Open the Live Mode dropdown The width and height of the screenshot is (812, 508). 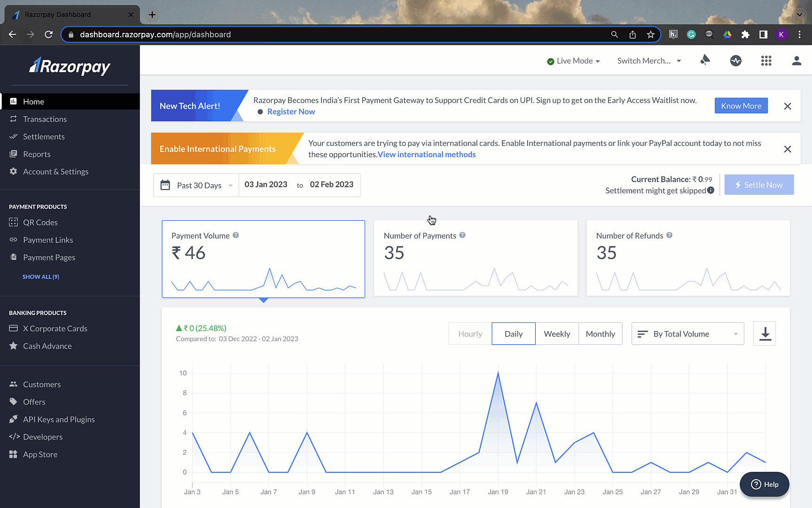[x=574, y=61]
